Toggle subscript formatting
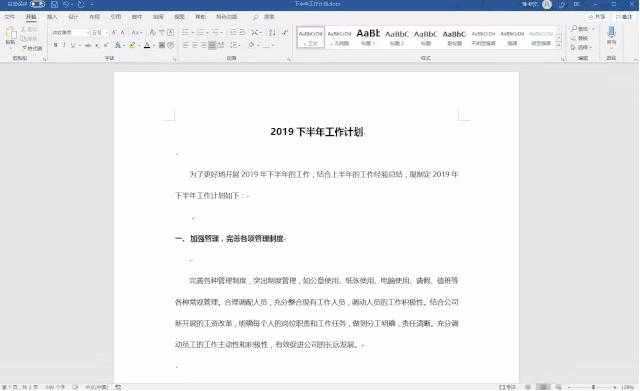Viewport: 640px width, 391px height. (x=97, y=45)
